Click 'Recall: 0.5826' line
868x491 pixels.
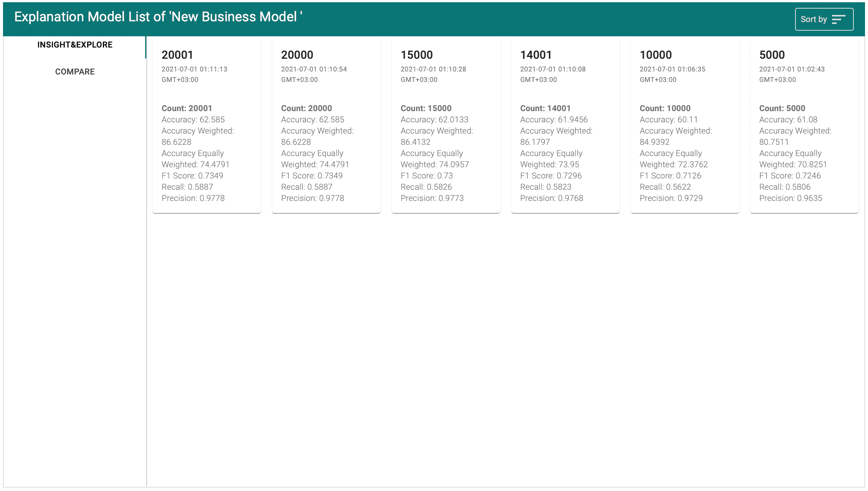coord(426,187)
